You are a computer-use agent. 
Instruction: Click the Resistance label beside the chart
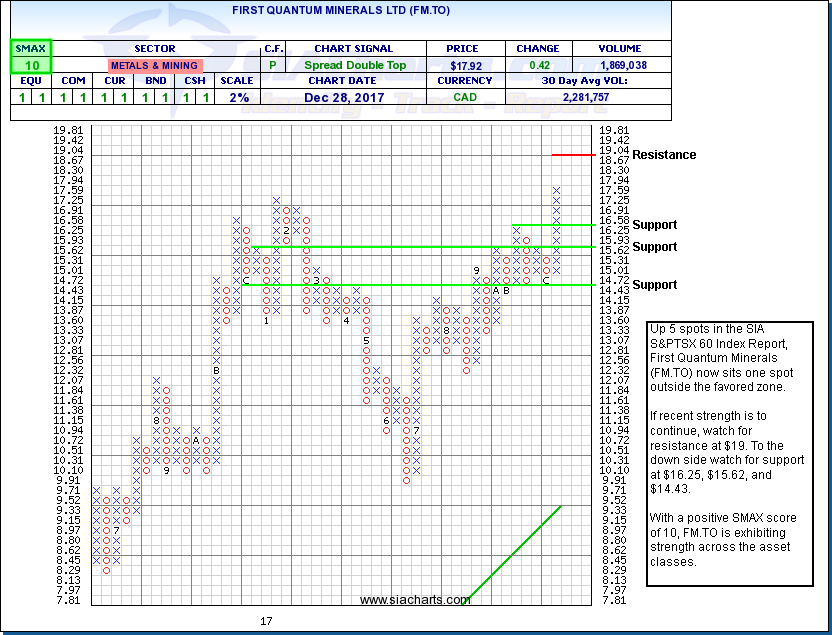[x=664, y=155]
